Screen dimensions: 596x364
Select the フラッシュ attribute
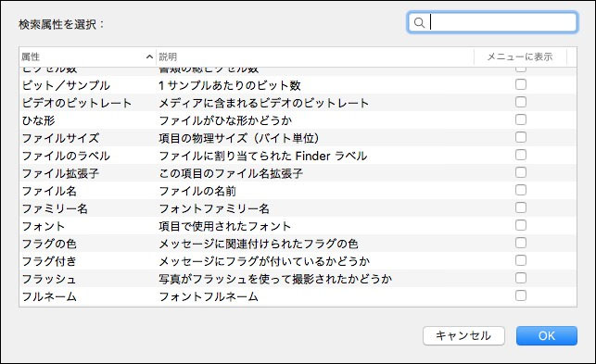[49, 279]
